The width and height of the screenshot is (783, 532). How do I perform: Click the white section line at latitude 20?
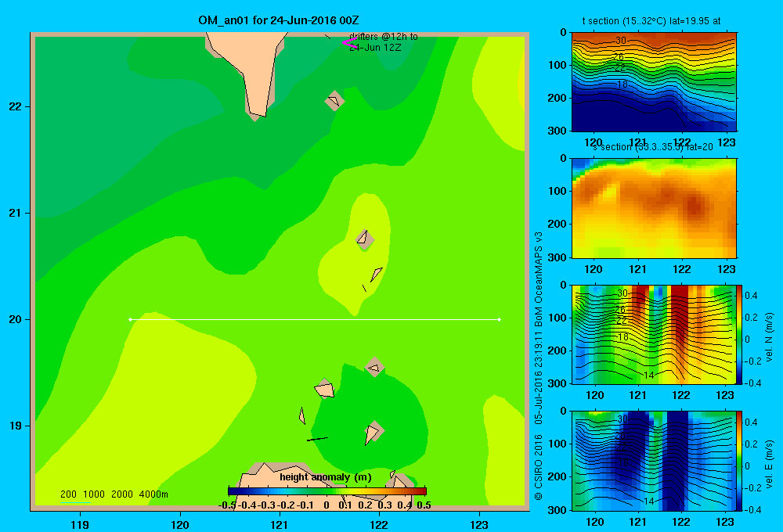pos(315,319)
